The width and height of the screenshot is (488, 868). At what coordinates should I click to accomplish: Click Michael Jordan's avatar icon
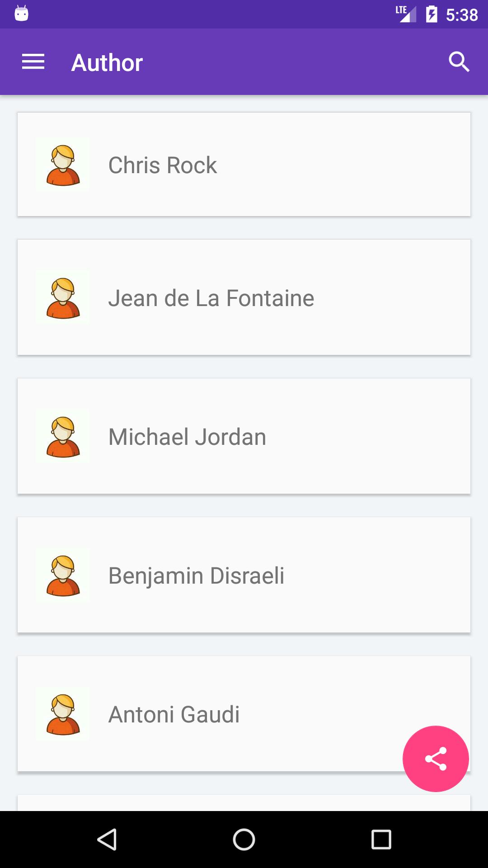coord(63,436)
